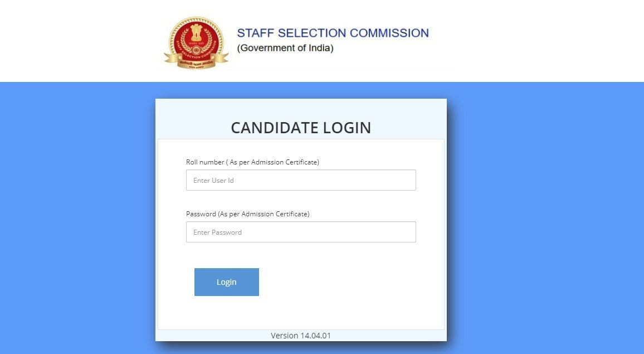Click the word COMMISSION in the header title
This screenshot has height=354, width=644.
tap(388, 33)
